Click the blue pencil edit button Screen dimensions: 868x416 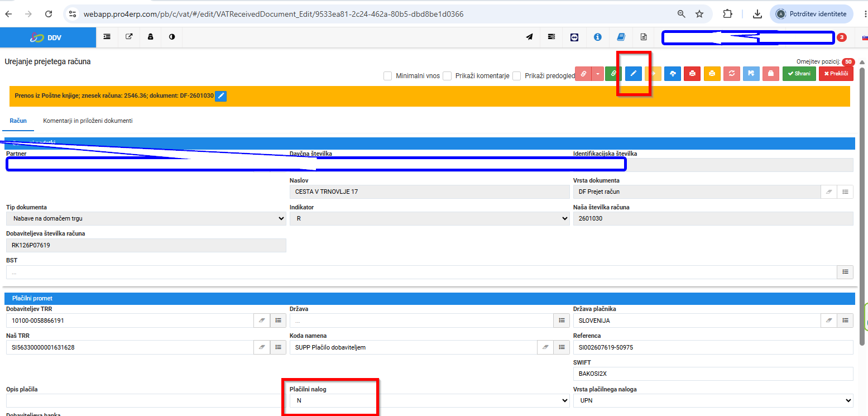pos(634,73)
